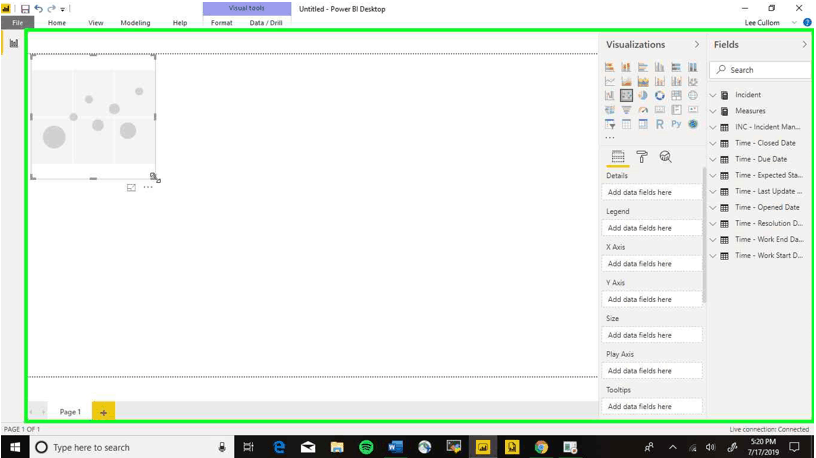
Task: Collapse the Fields pane
Action: [804, 45]
